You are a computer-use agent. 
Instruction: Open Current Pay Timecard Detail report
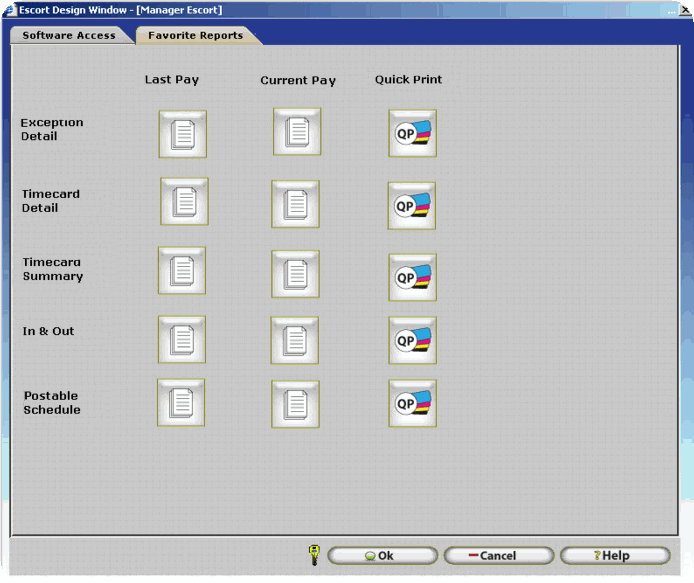click(296, 204)
